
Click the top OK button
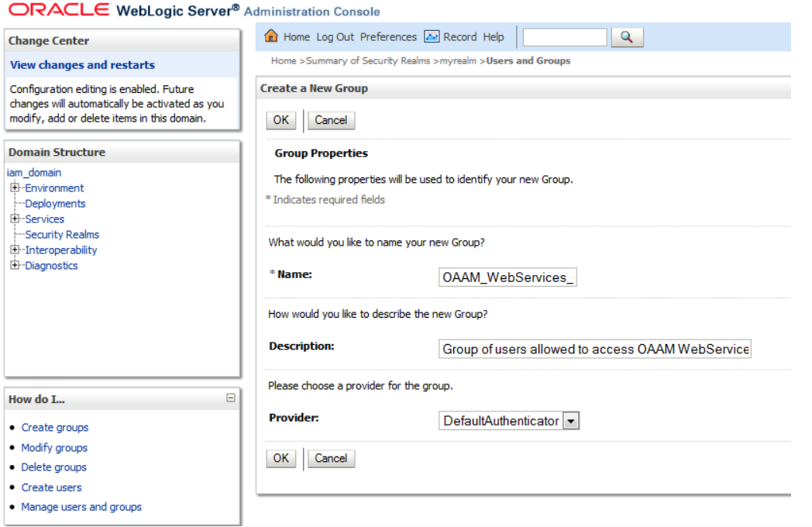click(x=281, y=120)
